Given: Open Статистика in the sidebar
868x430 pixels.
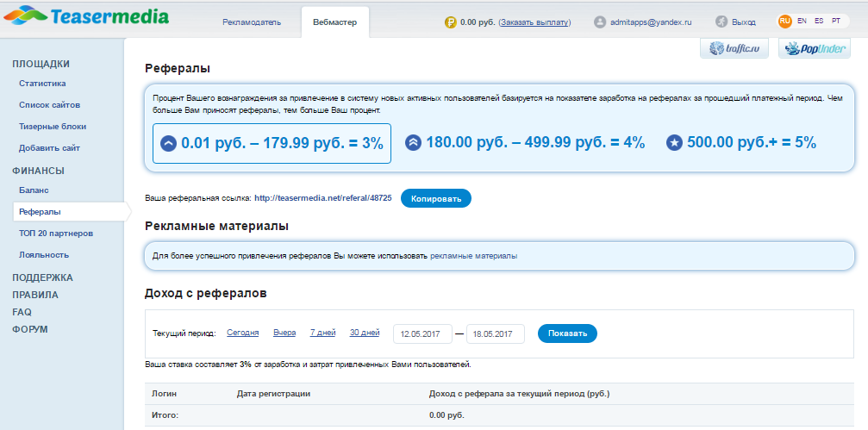Looking at the screenshot, I should point(42,84).
